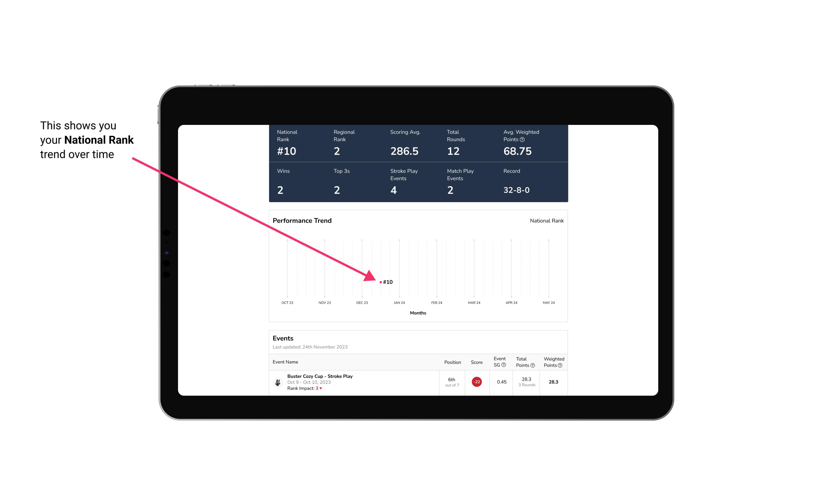Toggle the Performance Trend chart display
This screenshot has width=830, height=504.
tap(546, 221)
